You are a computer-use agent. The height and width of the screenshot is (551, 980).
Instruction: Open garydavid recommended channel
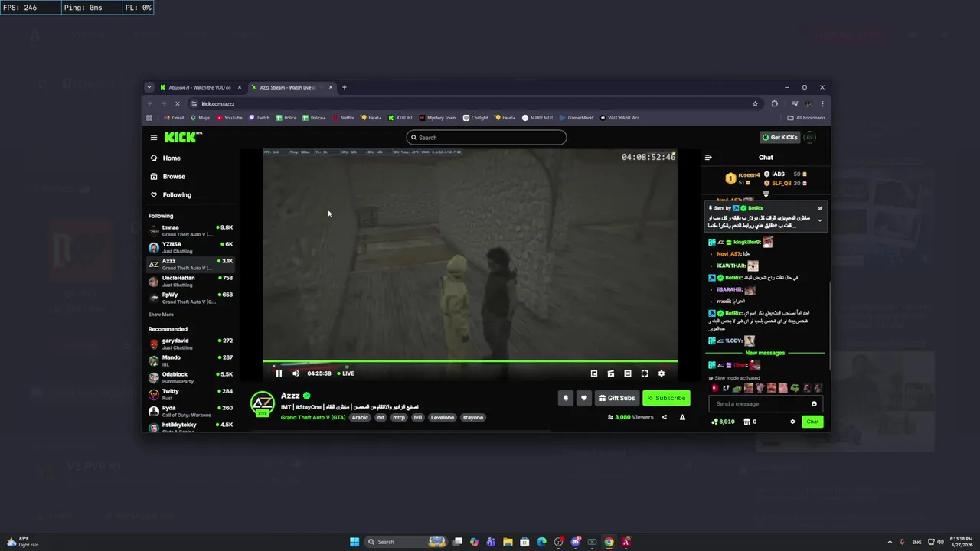[191, 344]
